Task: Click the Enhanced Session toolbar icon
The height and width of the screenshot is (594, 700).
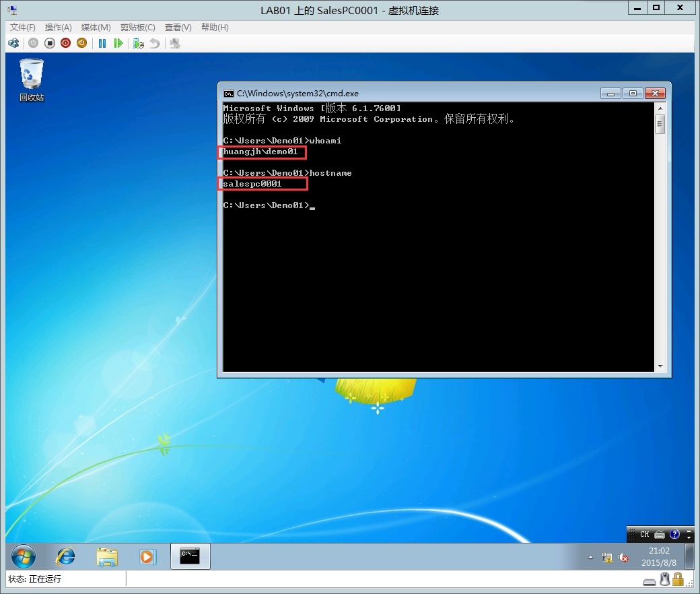Action: 175,43
